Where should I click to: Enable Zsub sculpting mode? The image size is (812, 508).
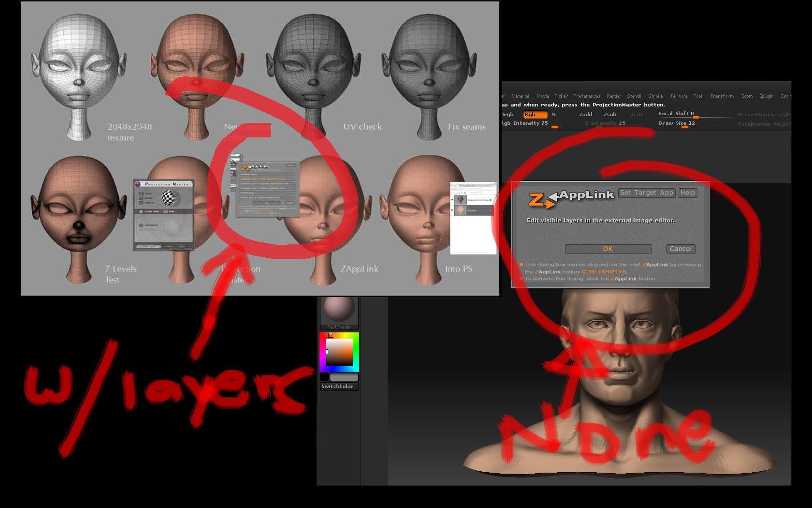coord(610,115)
